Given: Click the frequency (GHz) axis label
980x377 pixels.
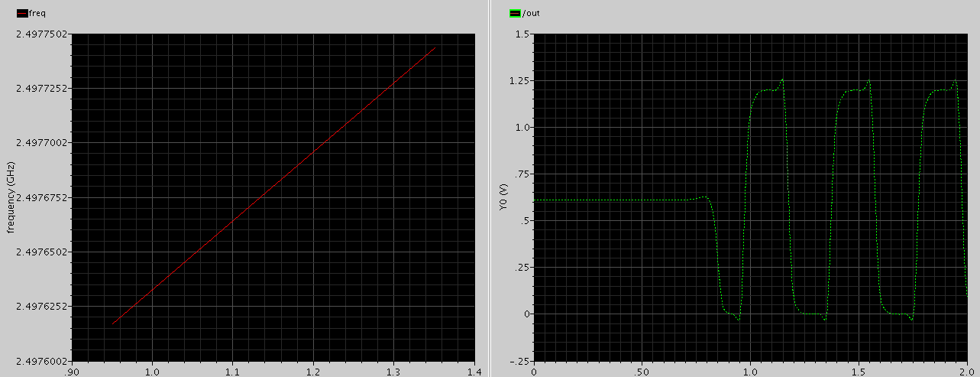Looking at the screenshot, I should [11, 197].
